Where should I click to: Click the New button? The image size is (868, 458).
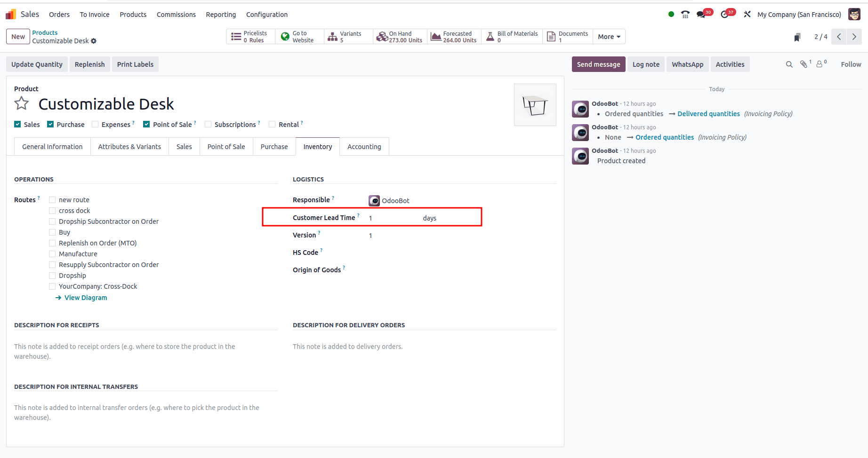point(18,37)
